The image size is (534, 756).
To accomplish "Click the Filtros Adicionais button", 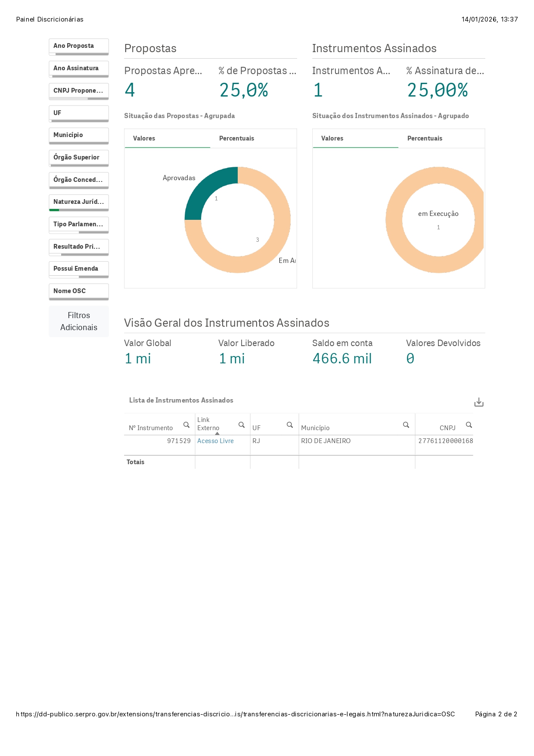I will pyautogui.click(x=79, y=322).
